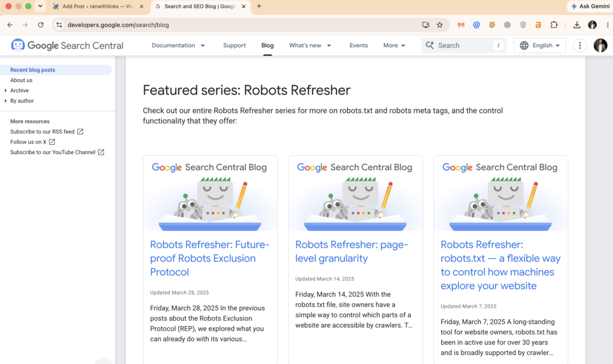613x364 pixels.
Task: Click the blue @ extension icon
Action: (477, 25)
